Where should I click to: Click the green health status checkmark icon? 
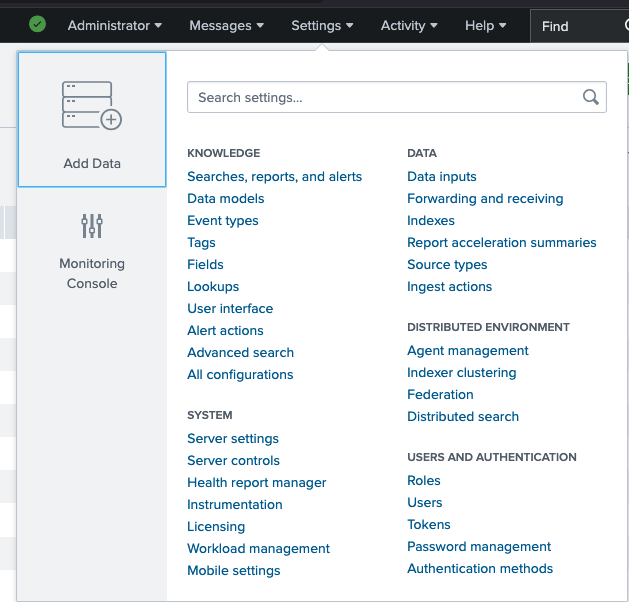(37, 25)
